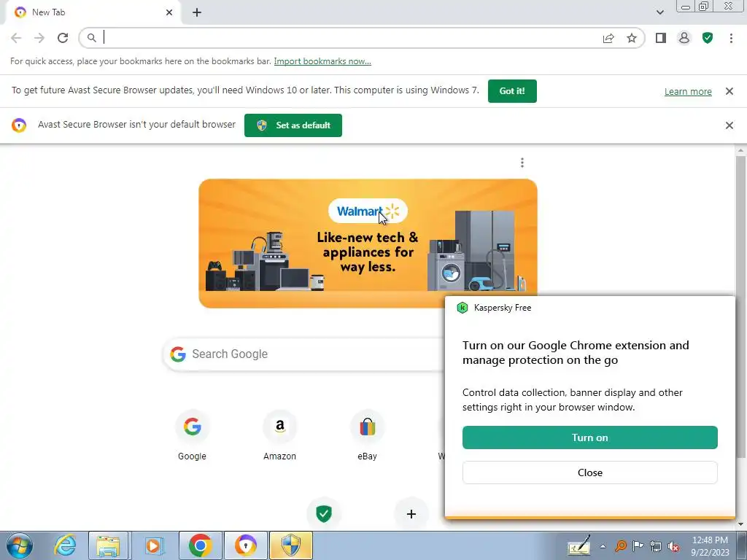Click the Kaspersky Free logo icon
The width and height of the screenshot is (747, 560).
(x=462, y=308)
